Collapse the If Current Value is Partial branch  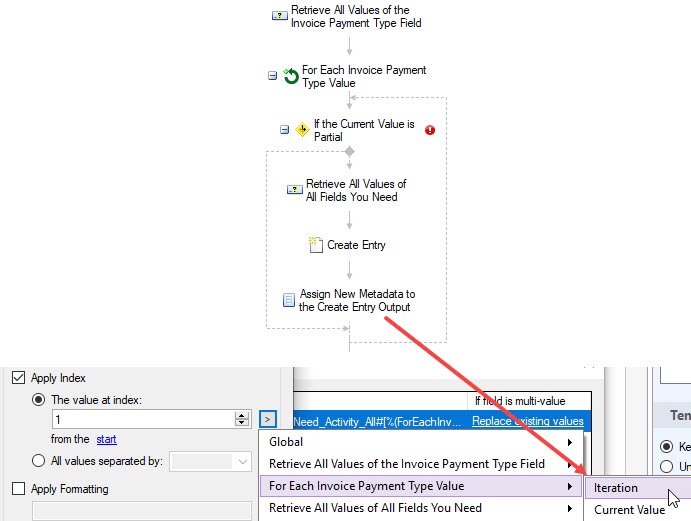[x=284, y=130]
